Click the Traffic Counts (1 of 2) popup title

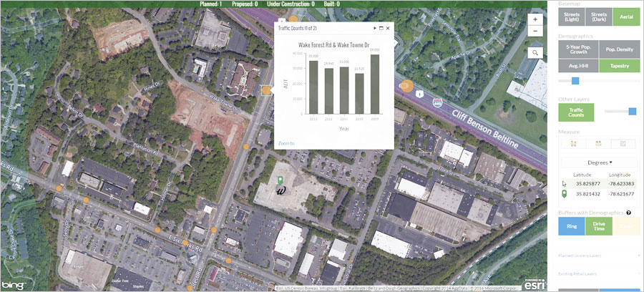[x=298, y=29]
